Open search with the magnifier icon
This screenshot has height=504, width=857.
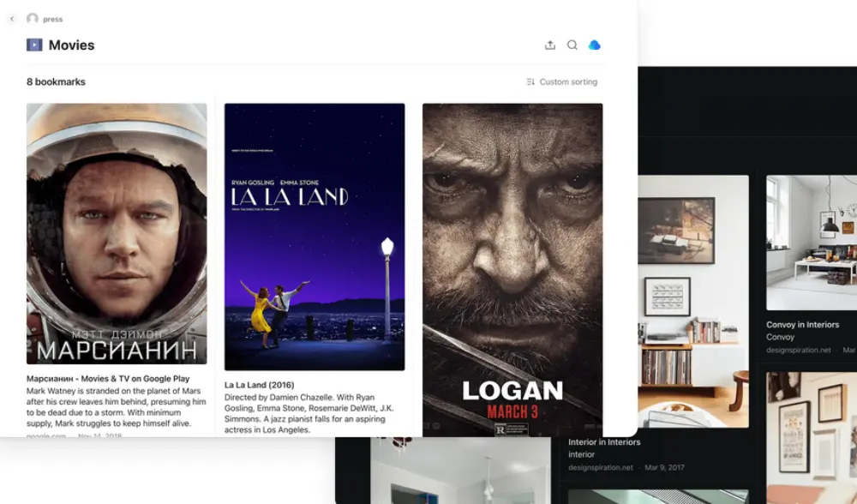(572, 45)
